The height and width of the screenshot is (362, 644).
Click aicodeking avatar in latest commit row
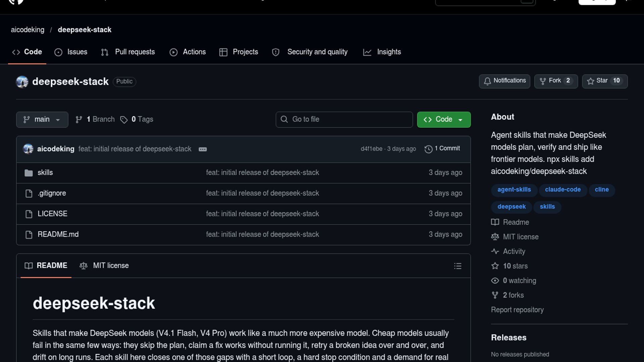28,149
